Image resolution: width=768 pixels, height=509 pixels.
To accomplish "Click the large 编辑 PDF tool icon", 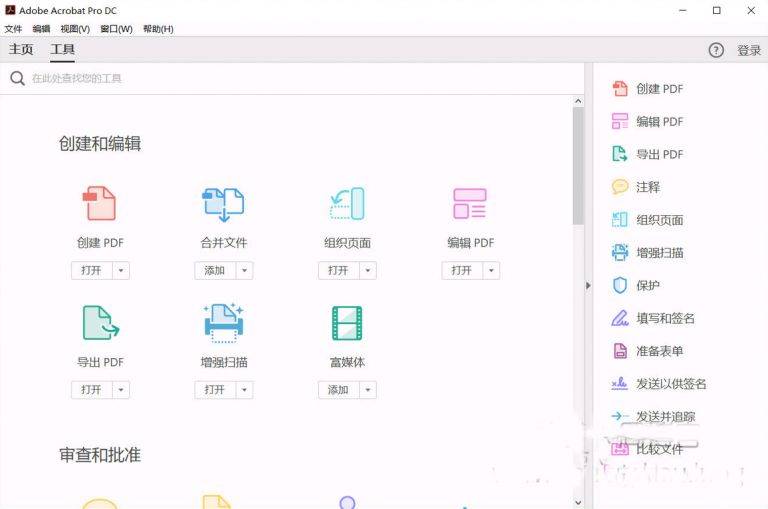I will click(470, 203).
